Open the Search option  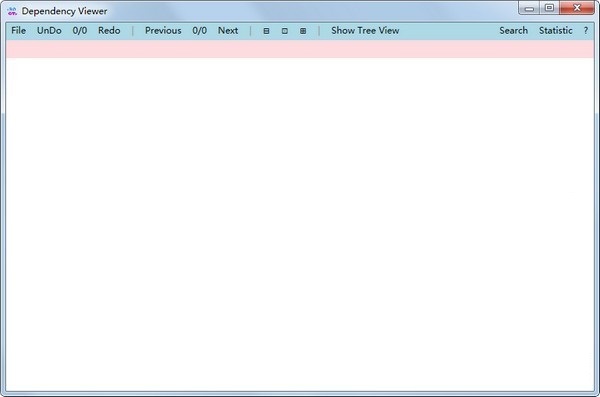(514, 31)
